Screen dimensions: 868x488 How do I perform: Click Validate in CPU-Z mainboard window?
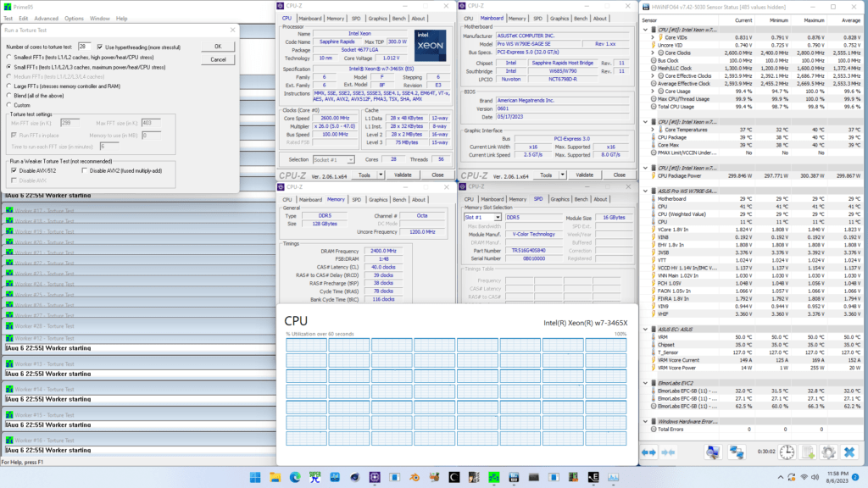[584, 175]
